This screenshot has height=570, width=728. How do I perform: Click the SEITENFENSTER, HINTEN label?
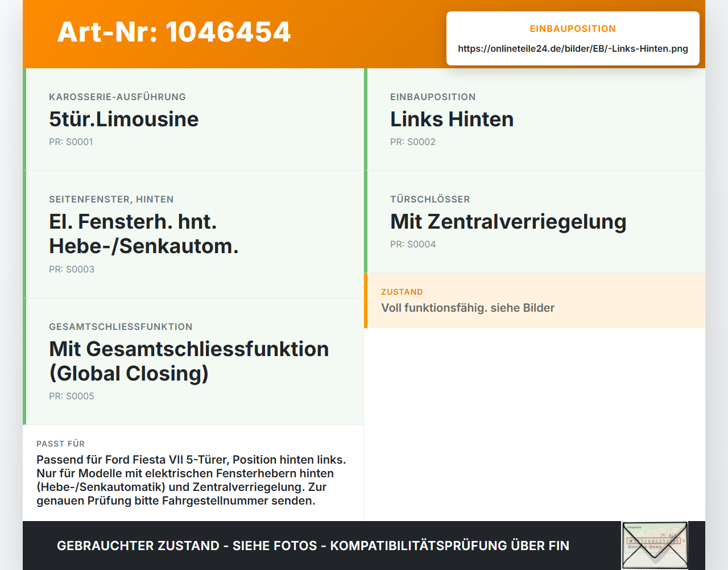111,199
